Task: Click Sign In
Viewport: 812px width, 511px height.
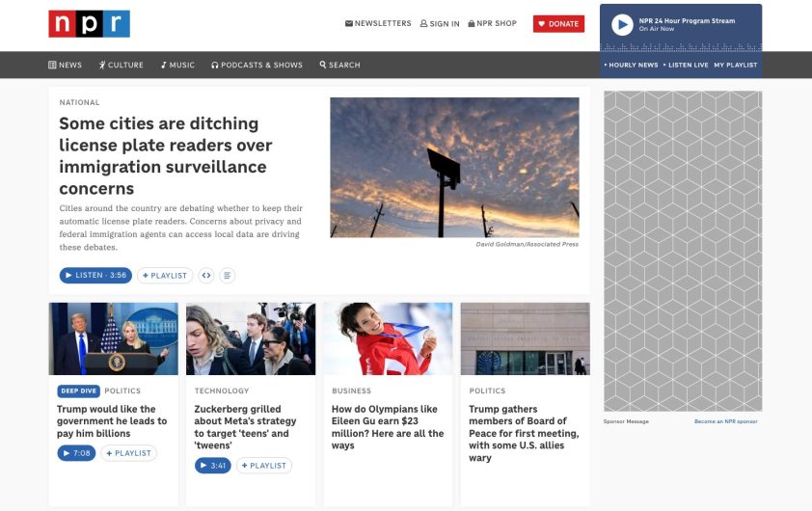Action: (x=440, y=24)
